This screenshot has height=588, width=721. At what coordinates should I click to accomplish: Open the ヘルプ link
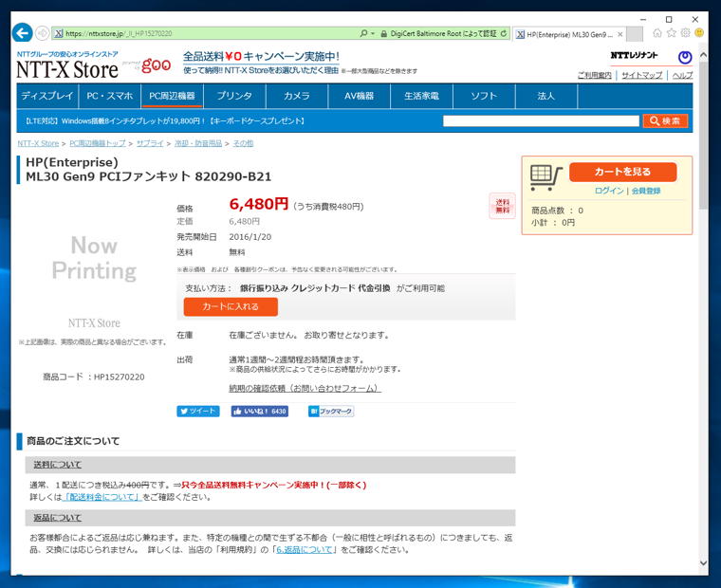click(x=682, y=75)
